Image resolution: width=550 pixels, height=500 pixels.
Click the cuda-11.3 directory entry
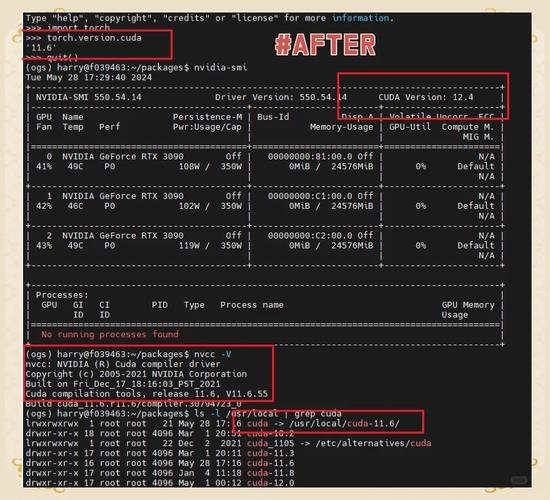(270, 453)
